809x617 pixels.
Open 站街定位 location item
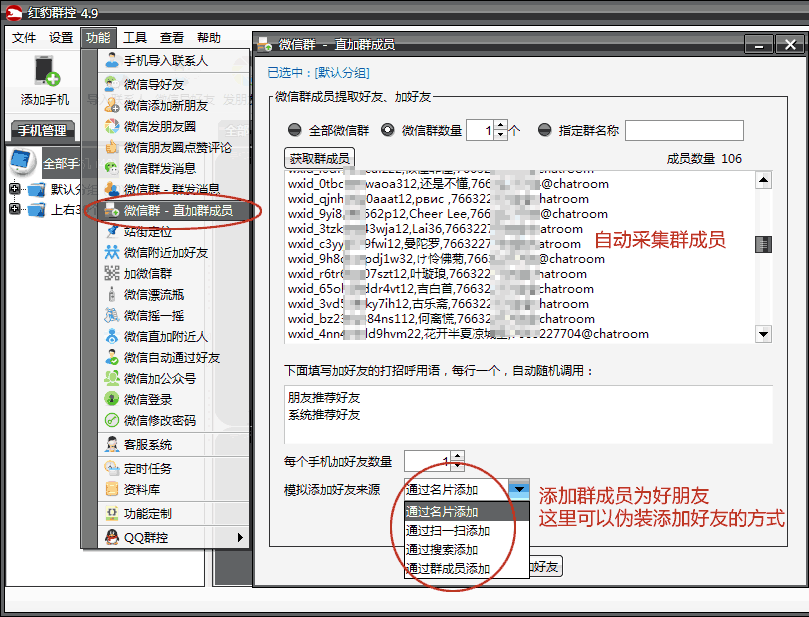173,232
